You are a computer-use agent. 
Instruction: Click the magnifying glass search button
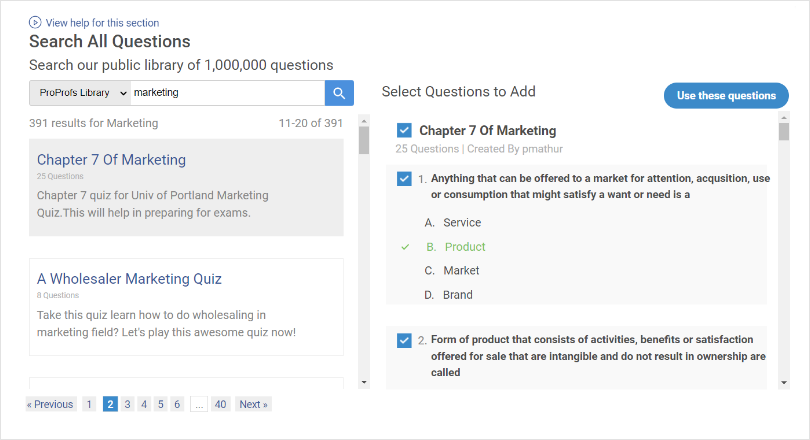[x=339, y=93]
